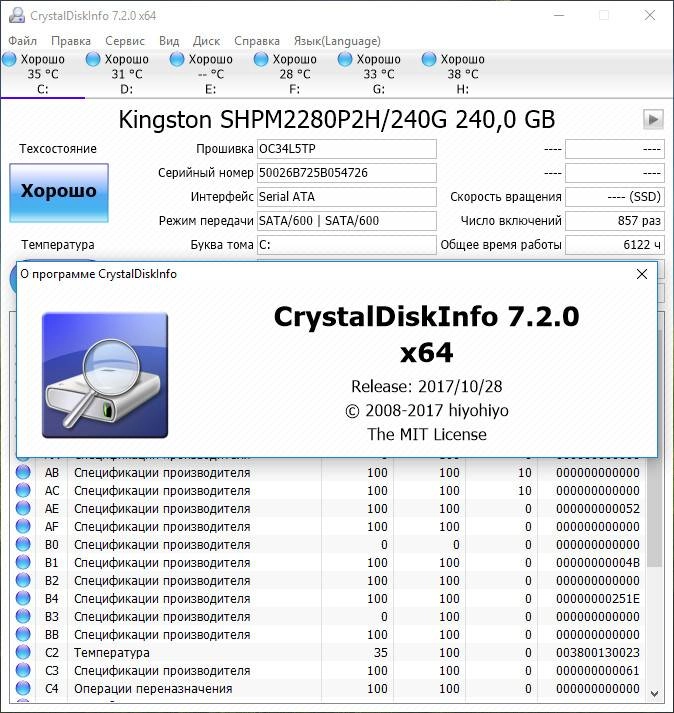Click the serial number field 50026B725B054726
Viewport: 674px width, 713px height.
347,173
